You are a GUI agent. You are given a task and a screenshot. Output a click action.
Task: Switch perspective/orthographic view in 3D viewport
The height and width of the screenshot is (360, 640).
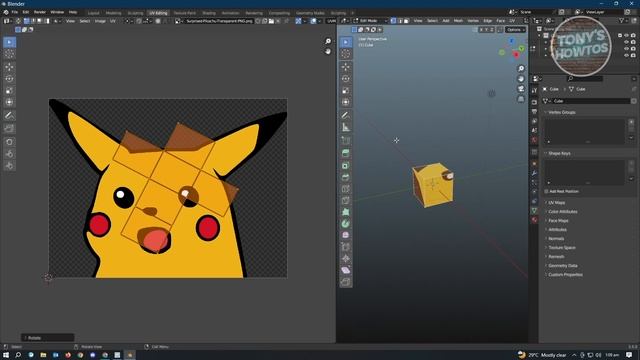pyautogui.click(x=521, y=99)
